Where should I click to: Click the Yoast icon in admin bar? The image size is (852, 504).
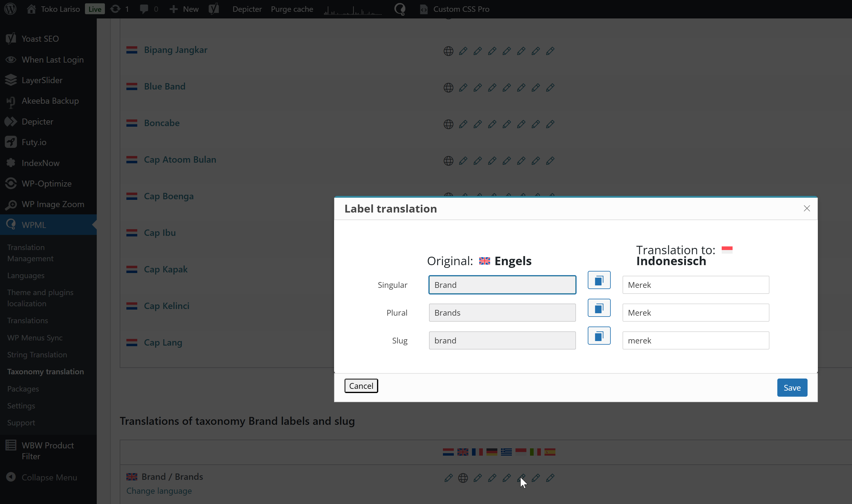(x=214, y=9)
